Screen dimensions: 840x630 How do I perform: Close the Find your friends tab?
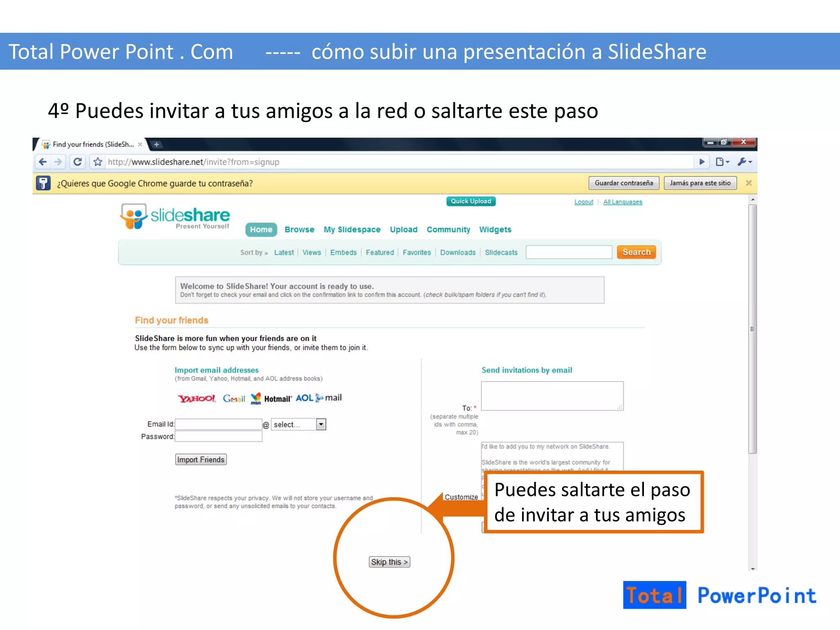point(140,144)
